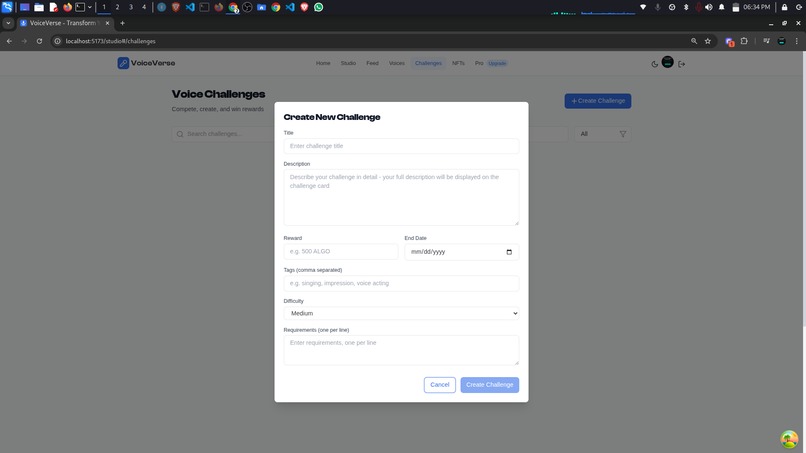806x453 pixels.
Task: Open the Studio nav item
Action: coord(348,63)
